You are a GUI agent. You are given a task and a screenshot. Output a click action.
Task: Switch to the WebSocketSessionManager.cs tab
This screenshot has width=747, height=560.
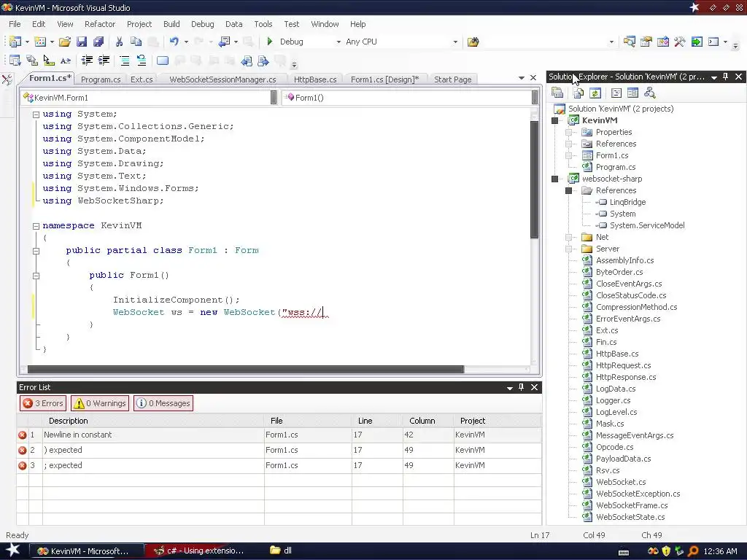pos(222,79)
